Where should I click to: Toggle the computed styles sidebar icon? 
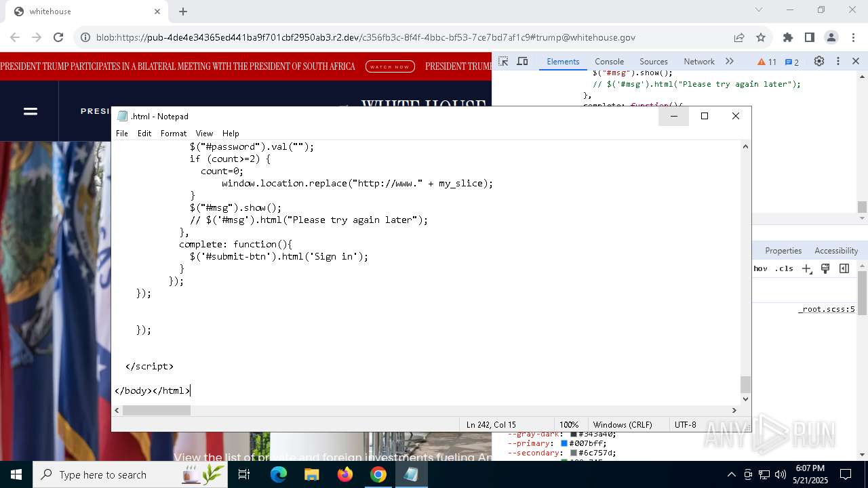[844, 268]
